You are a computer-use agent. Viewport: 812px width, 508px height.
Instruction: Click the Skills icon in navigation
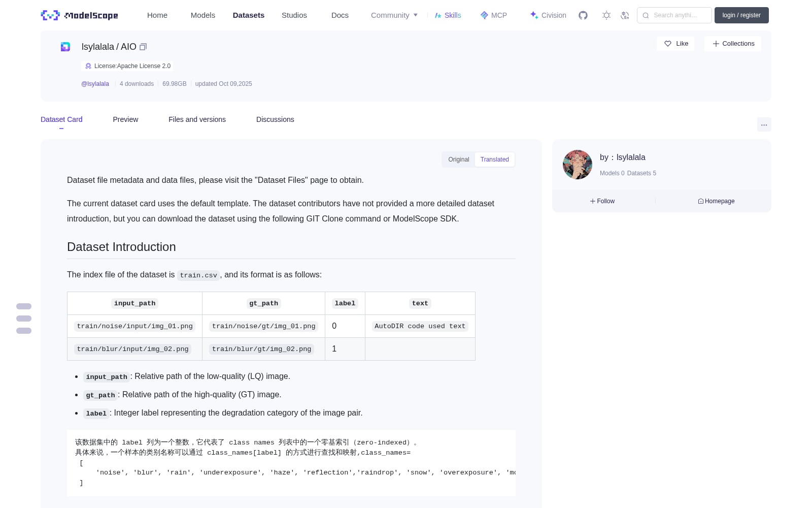[438, 15]
